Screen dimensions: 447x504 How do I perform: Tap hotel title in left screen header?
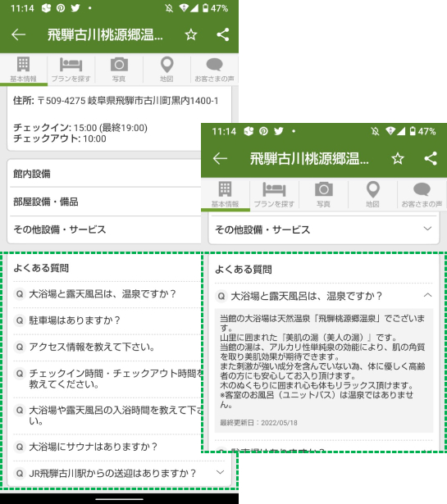click(105, 34)
